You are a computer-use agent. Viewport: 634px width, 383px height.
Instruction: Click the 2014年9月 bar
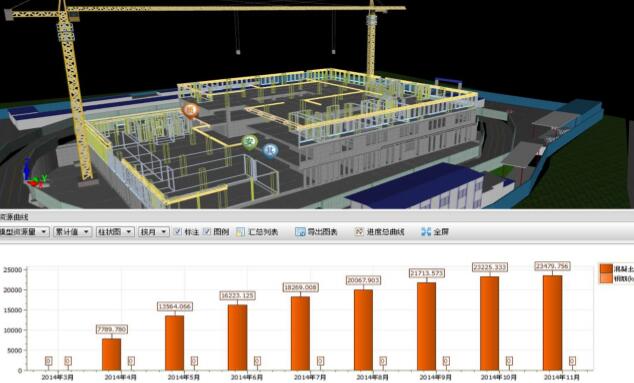(x=427, y=326)
